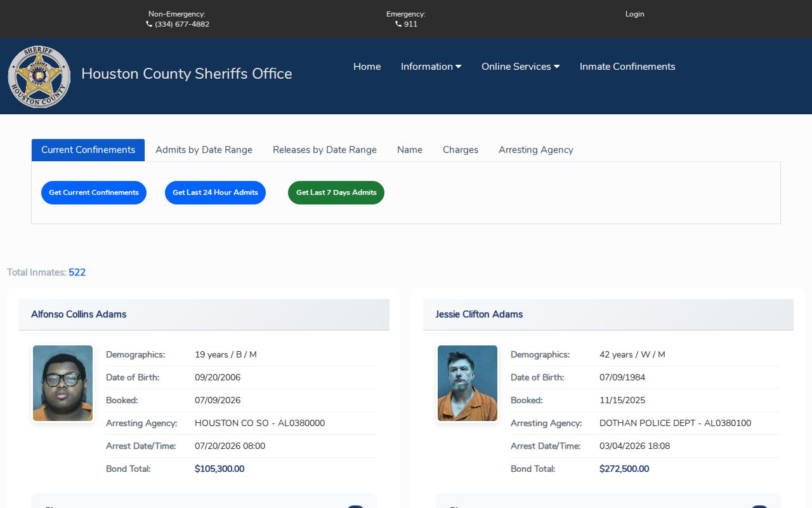Click the arrest date/time 03/04/2026 18:08
Image resolution: width=812 pixels, height=508 pixels.
[634, 446]
